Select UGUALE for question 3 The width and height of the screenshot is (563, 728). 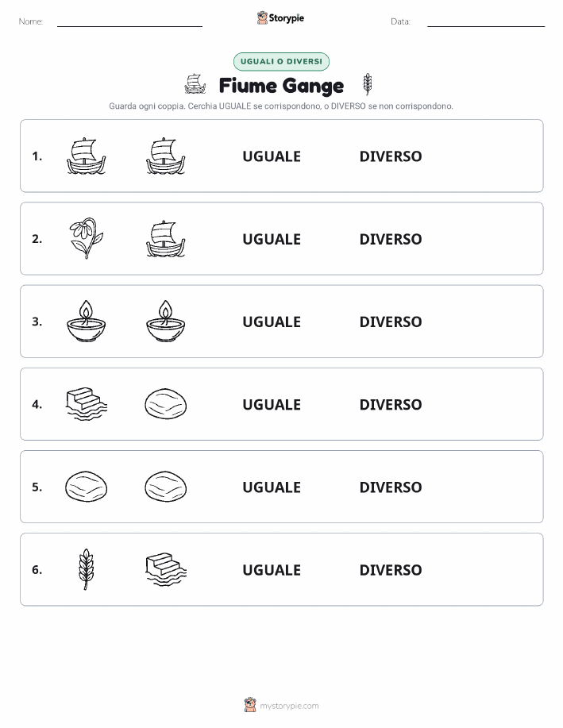pos(272,322)
